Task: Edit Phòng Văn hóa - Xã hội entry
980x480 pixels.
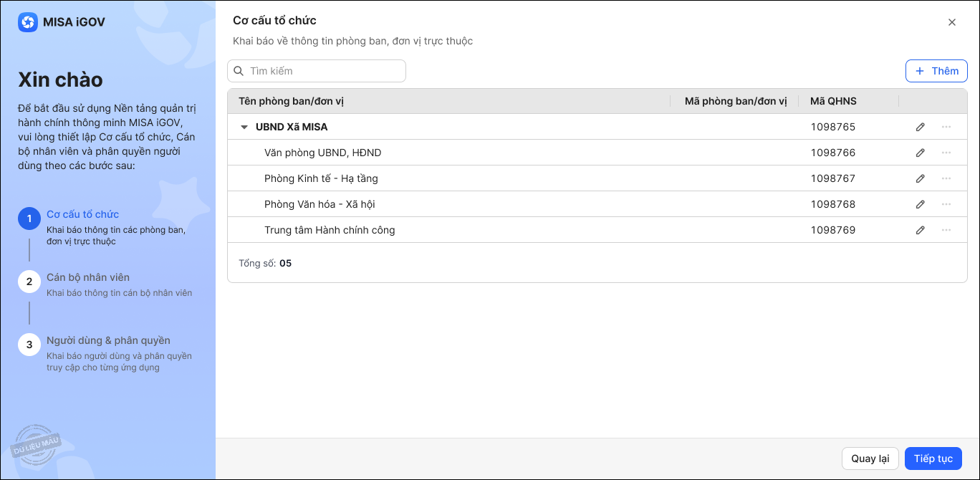Action: (921, 204)
